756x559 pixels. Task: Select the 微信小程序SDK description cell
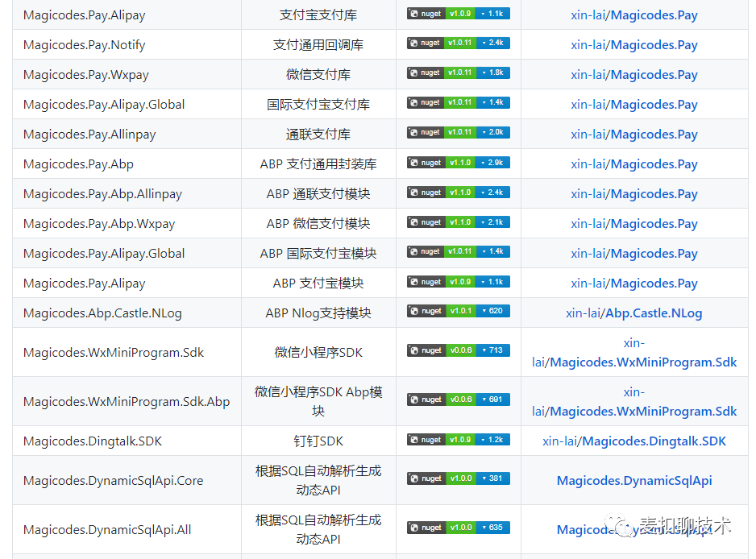318,353
